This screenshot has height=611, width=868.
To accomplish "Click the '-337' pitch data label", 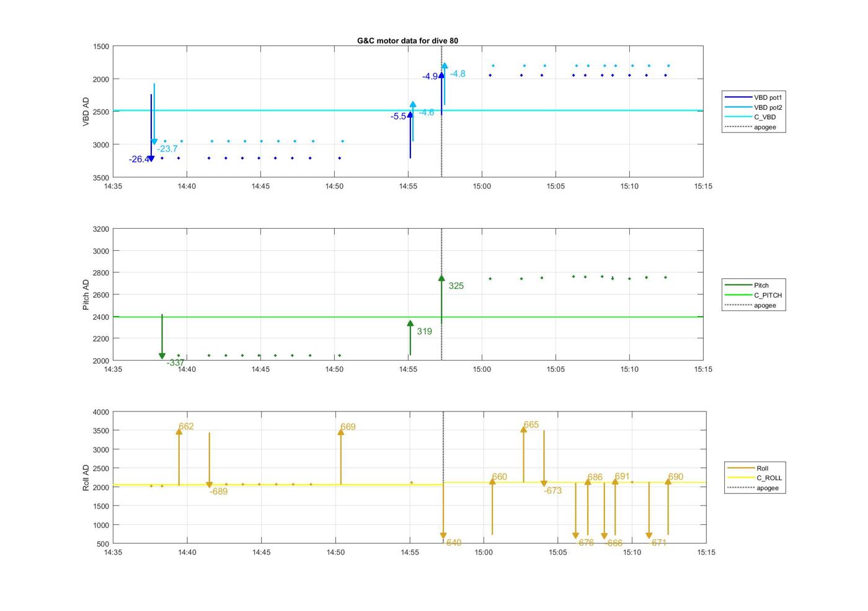I will [x=175, y=363].
